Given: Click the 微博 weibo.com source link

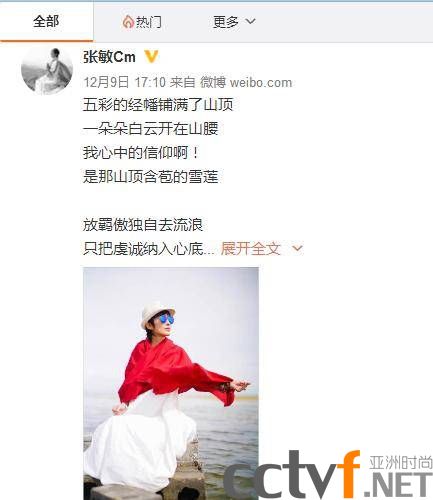Looking at the screenshot, I should [246, 82].
